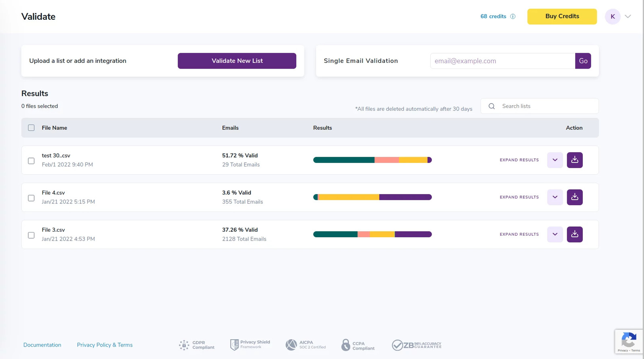Click the search magnifier icon
Screen dimensions: 644x359
pos(491,106)
